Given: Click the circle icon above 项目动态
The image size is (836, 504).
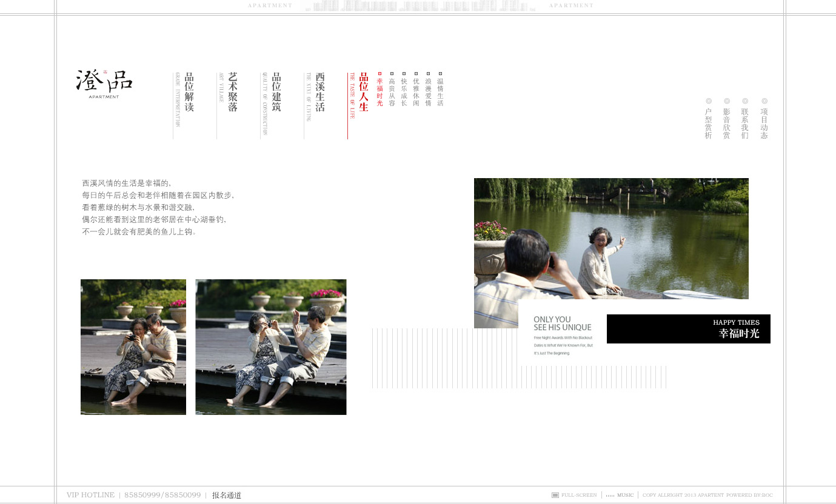Looking at the screenshot, I should tap(764, 101).
